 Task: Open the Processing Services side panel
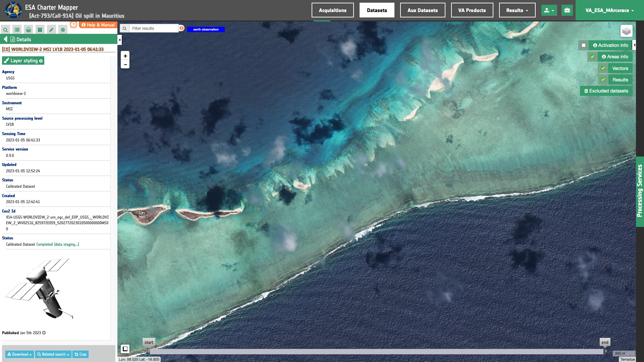[640, 191]
